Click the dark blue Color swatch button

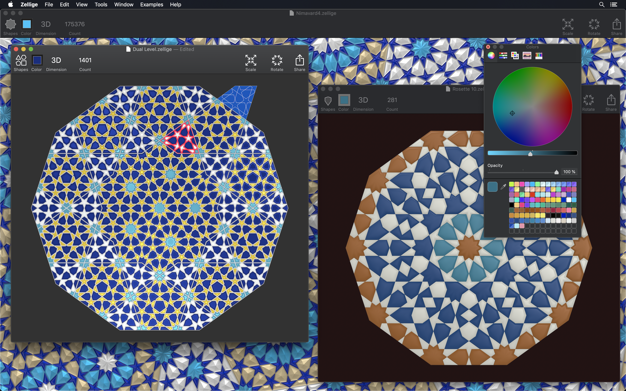[37, 60]
